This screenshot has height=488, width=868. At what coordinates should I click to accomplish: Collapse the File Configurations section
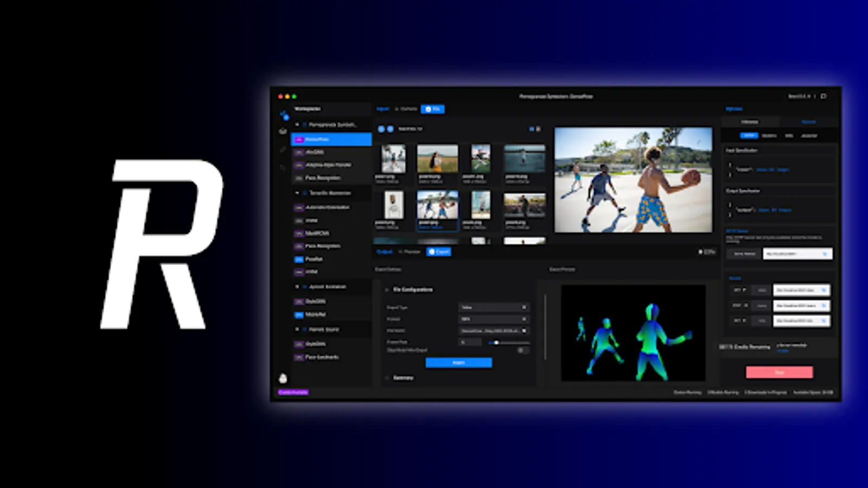coord(387,290)
